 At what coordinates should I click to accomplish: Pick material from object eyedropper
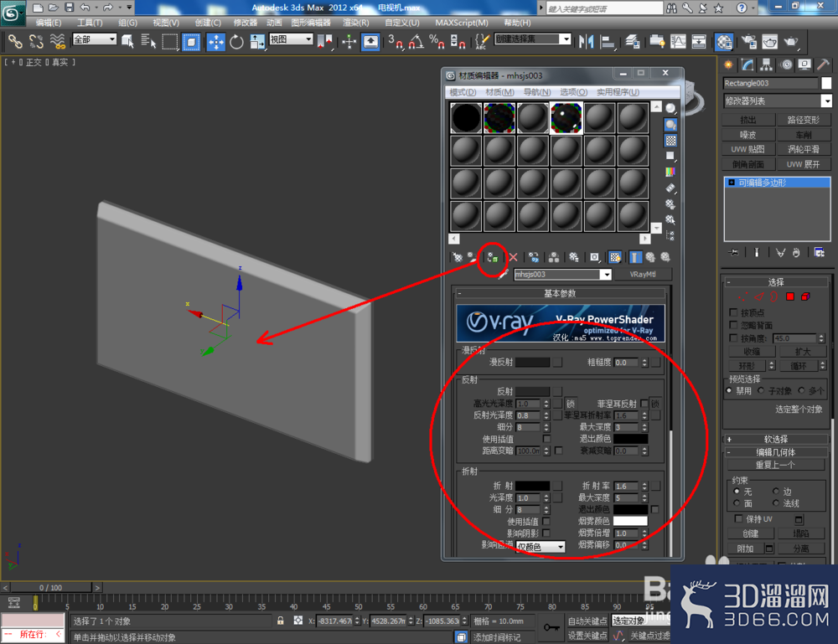point(502,275)
